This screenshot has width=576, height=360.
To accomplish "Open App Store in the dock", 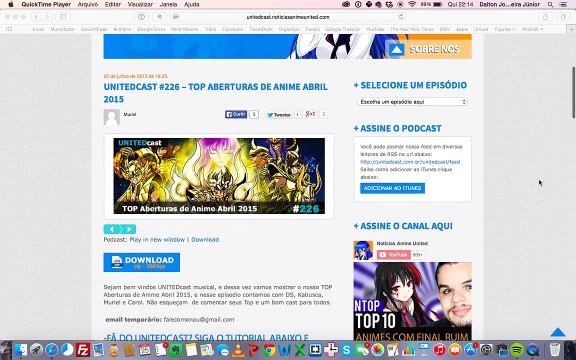I will [x=470, y=350].
